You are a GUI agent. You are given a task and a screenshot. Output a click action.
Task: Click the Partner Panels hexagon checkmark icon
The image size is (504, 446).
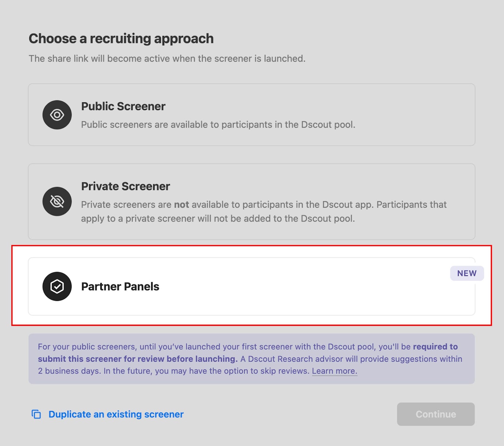57,286
